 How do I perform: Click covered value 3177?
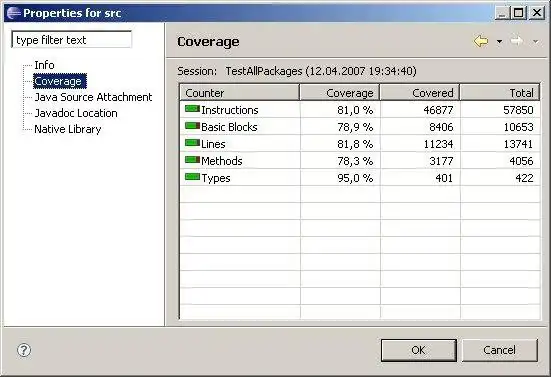point(441,161)
